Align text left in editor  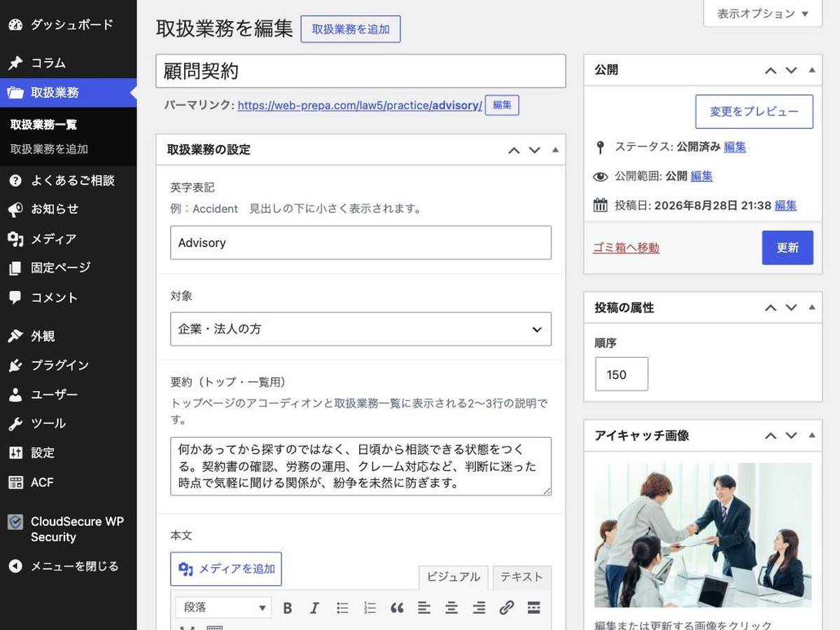coord(424,608)
